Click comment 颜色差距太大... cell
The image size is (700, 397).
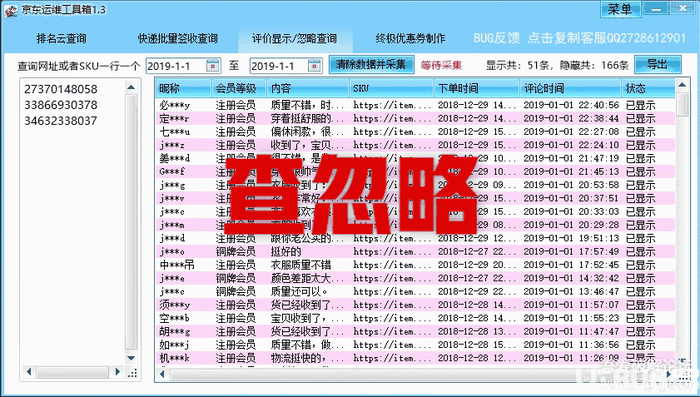[308, 278]
